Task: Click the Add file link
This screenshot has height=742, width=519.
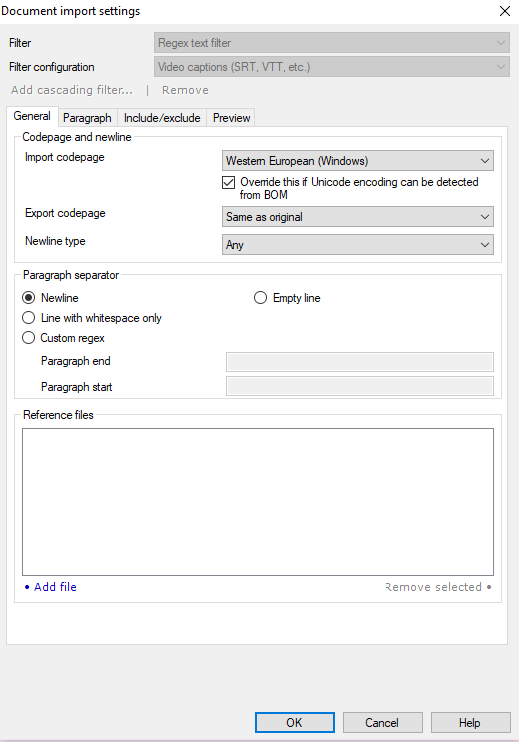Action: pyautogui.click(x=55, y=587)
